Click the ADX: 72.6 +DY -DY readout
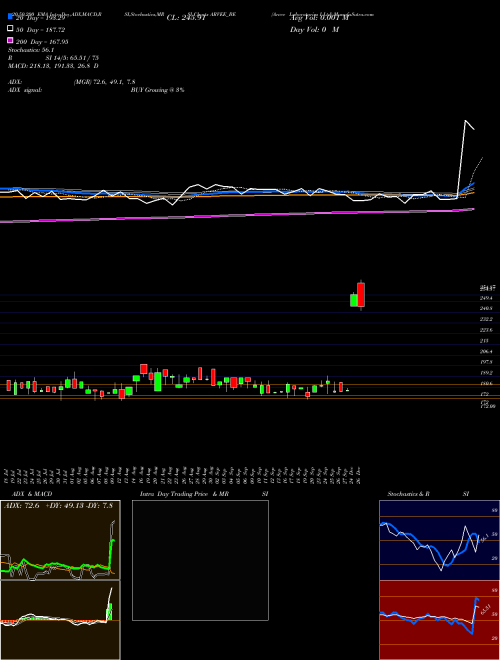Image resolution: width=500 pixels, height=660 pixels. point(59,506)
